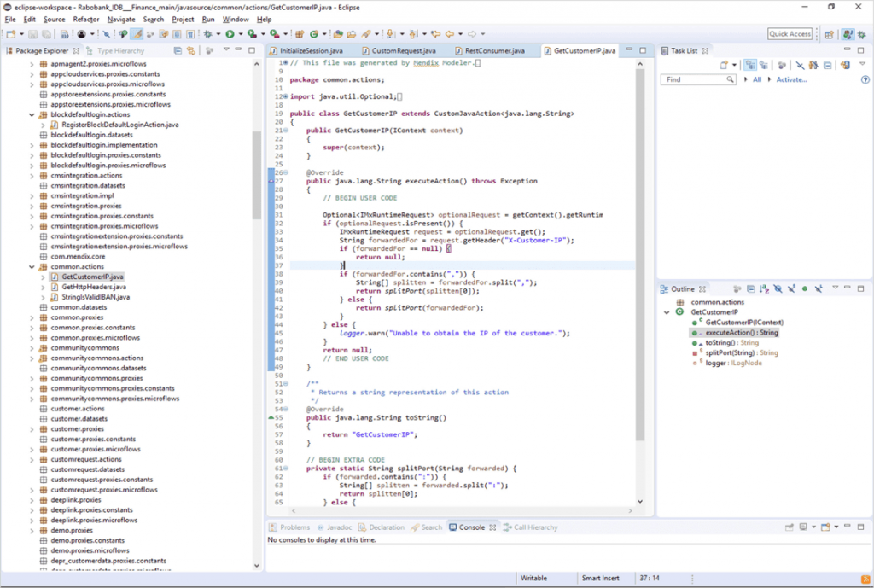
Task: Click the Debug bug icon in toolbar
Action: pyautogui.click(x=207, y=34)
